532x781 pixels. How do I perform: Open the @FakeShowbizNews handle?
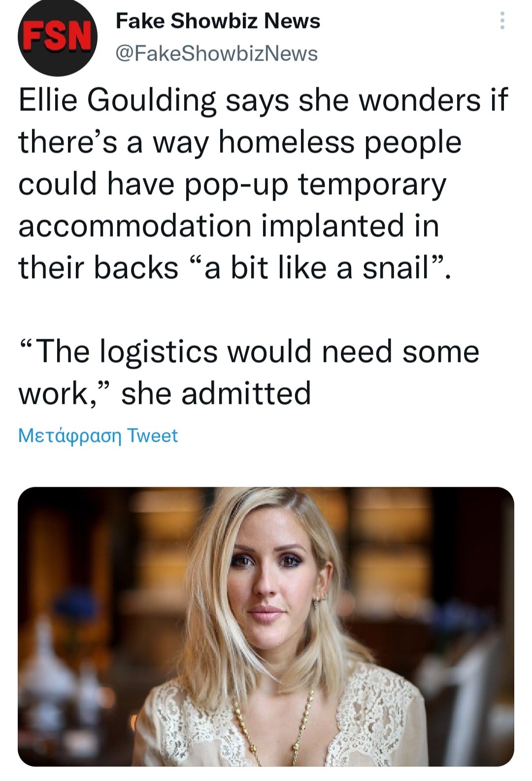pyautogui.click(x=216, y=54)
